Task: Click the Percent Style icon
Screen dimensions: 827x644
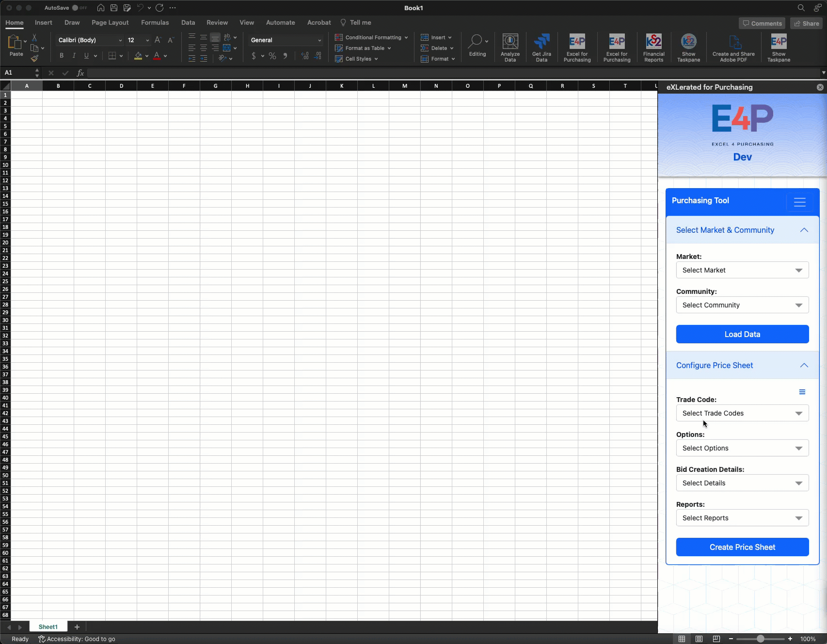Action: [272, 56]
